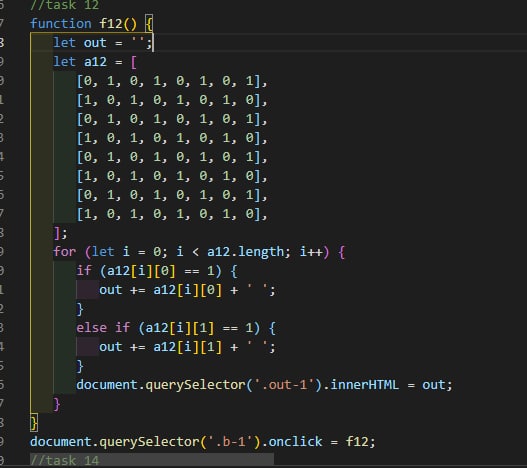Place cursor on "out" in "let out"
This screenshot has width=527, height=468.
(95, 43)
